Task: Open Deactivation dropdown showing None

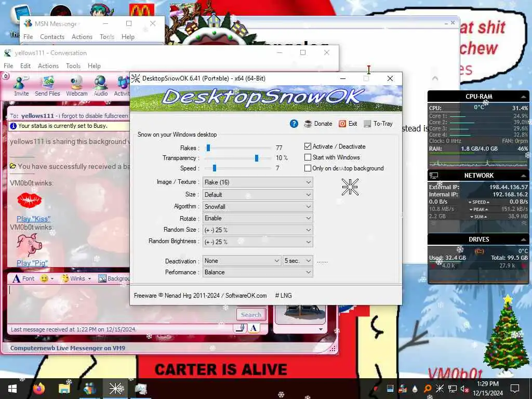Action: click(242, 261)
